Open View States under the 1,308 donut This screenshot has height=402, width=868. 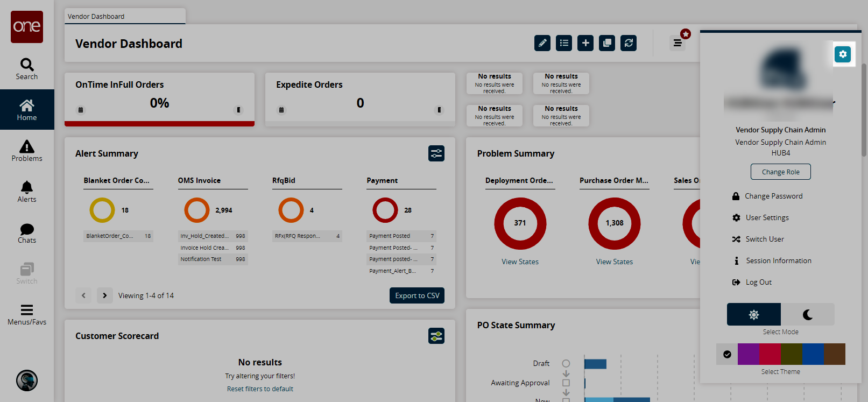coord(615,262)
